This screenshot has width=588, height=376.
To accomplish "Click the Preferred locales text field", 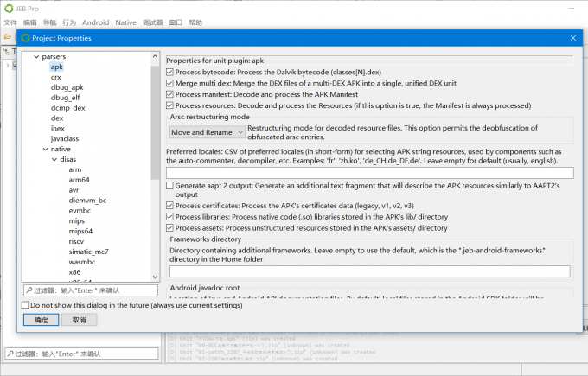I will 367,173.
